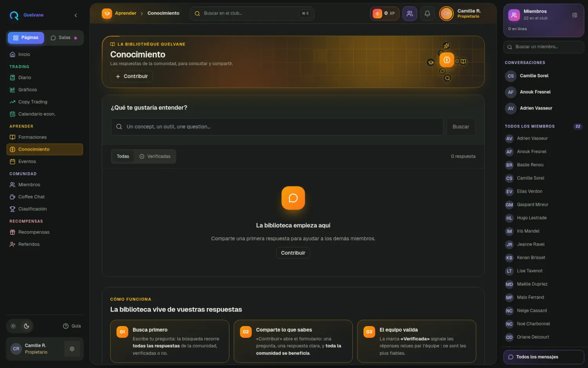This screenshot has width=588, height=368.
Task: Go to Copy Trading
Action: point(45,102)
